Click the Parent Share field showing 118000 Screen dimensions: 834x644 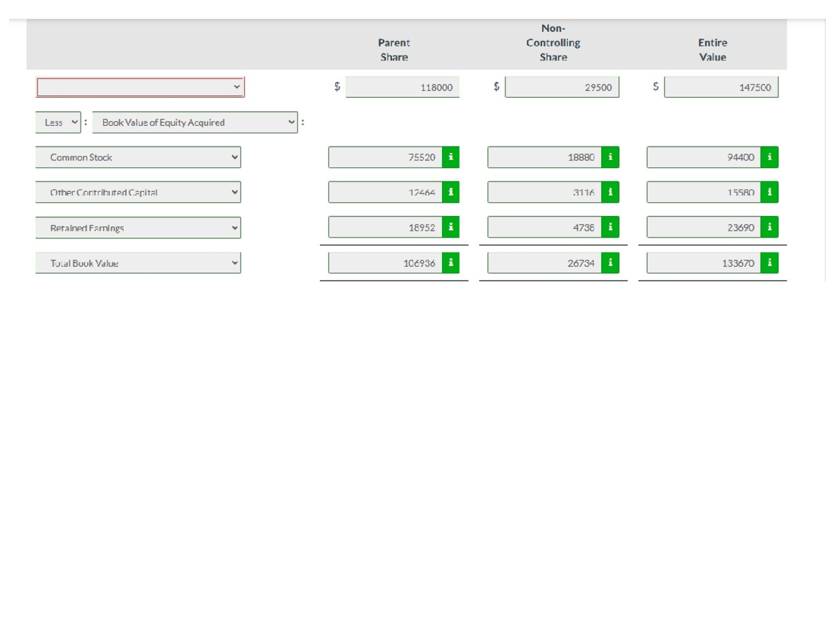point(402,87)
